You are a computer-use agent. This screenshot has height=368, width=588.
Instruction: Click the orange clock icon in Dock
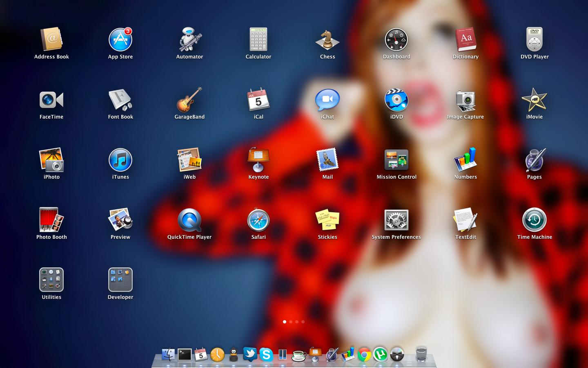tap(217, 355)
